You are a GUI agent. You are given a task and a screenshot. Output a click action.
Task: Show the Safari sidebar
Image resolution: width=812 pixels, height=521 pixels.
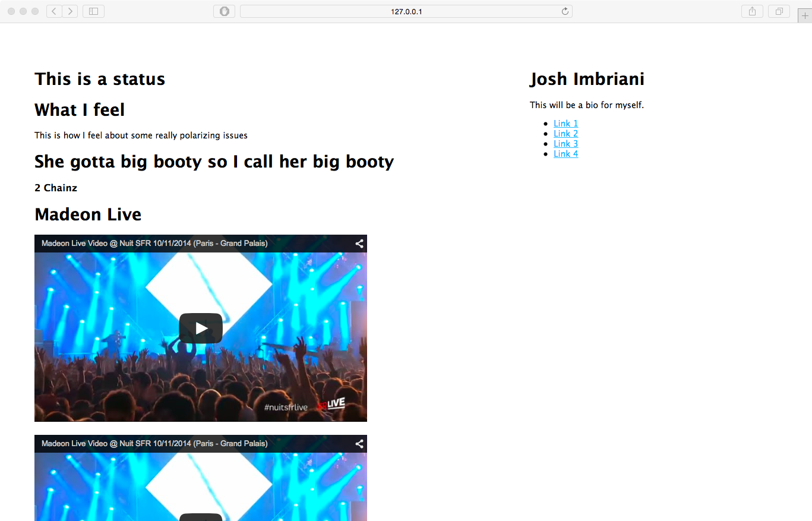pos(93,11)
